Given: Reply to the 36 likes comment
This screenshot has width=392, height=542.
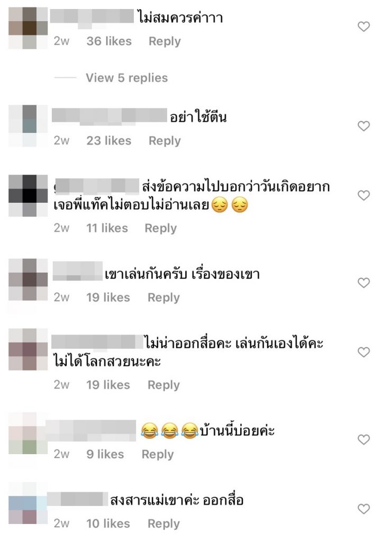Looking at the screenshot, I should tap(165, 41).
